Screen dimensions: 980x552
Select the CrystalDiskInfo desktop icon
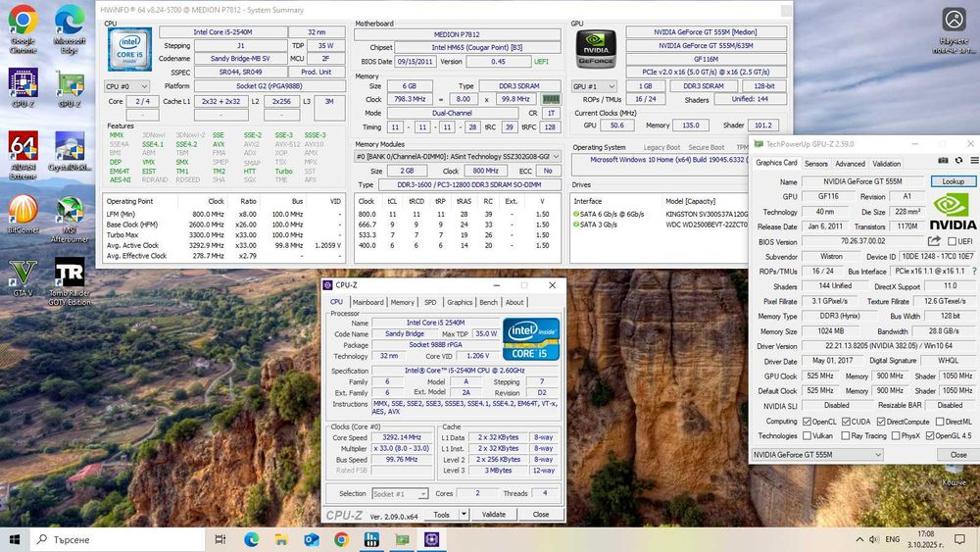tap(70, 151)
